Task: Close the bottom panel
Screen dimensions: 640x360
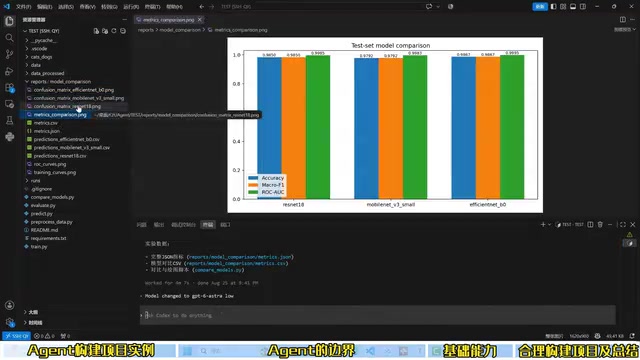Action: tap(633, 224)
